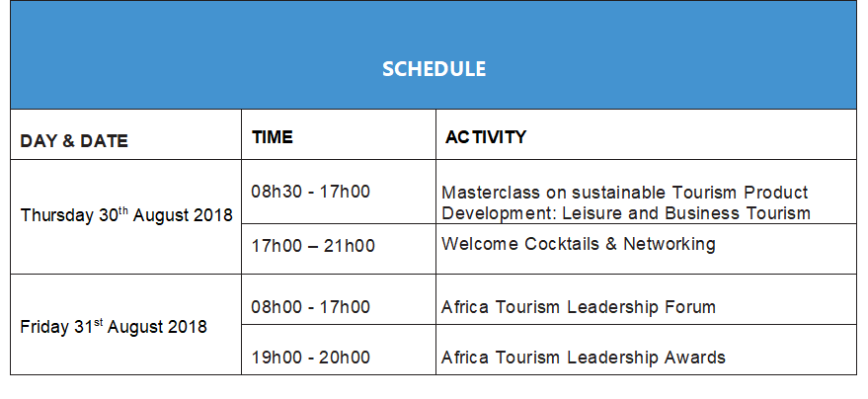
Task: Select the DAY & DATE column header
Action: (74, 141)
